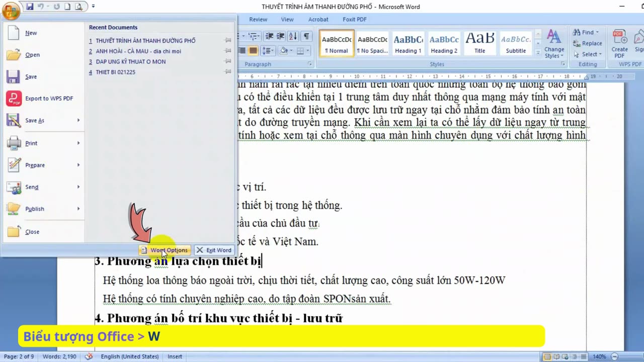Choose New in the Office menu
This screenshot has height=362, width=644.
point(43,33)
